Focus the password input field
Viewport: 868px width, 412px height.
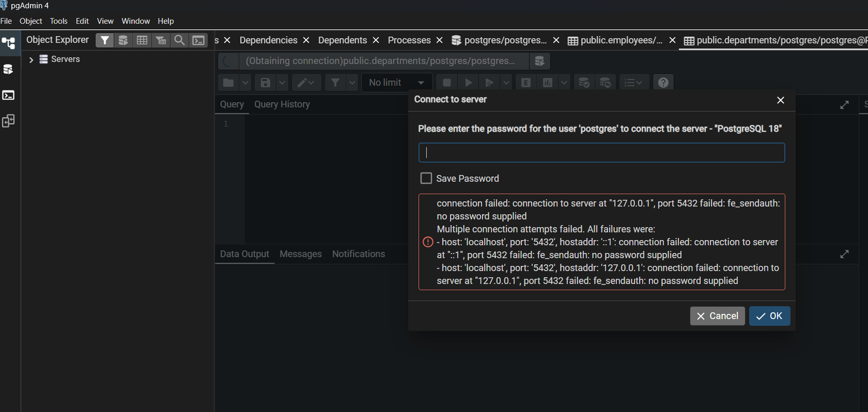[x=602, y=153]
